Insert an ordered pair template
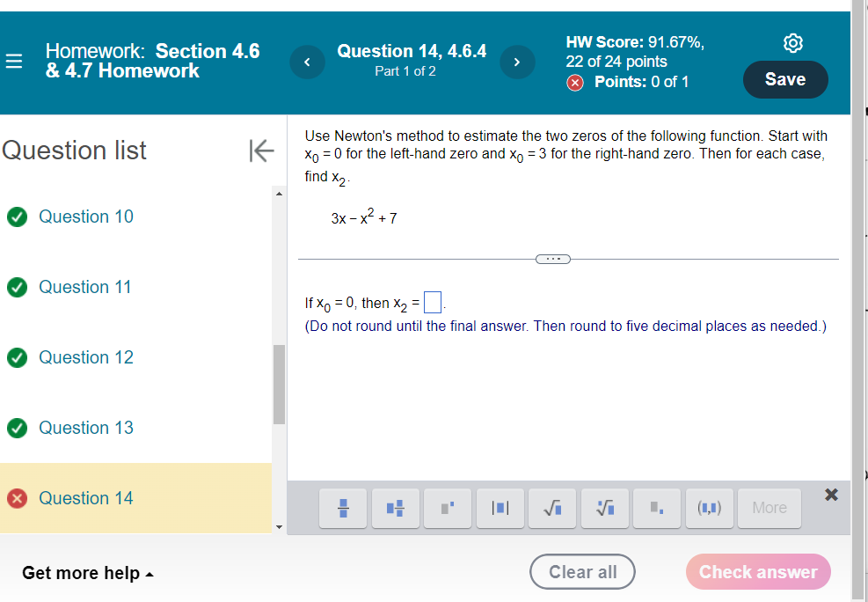 [709, 508]
